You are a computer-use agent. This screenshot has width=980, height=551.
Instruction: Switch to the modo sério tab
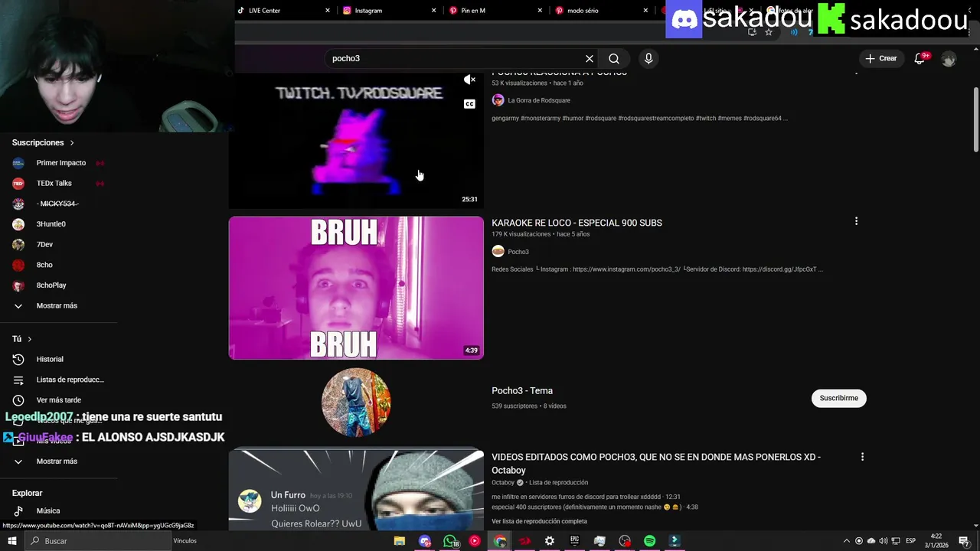click(x=583, y=11)
